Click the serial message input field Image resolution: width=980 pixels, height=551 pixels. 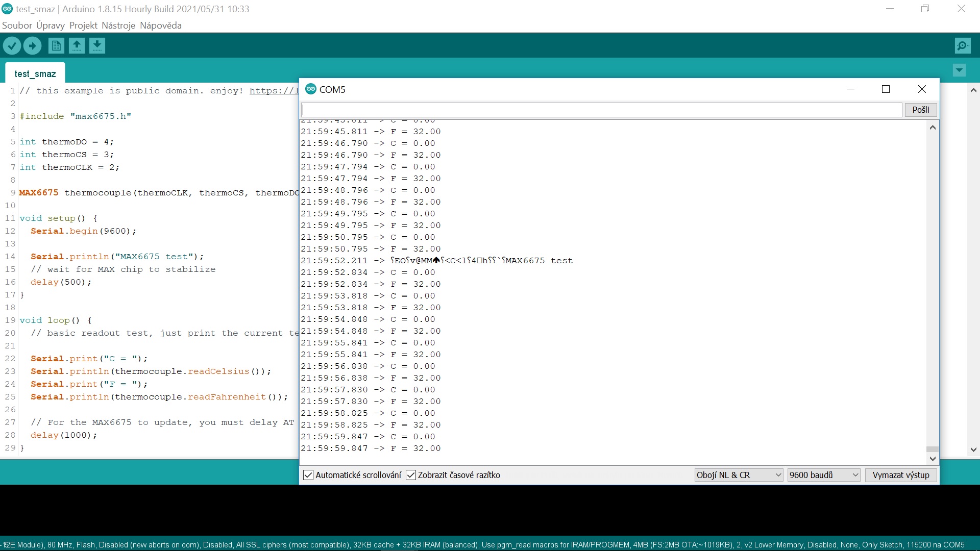601,110
